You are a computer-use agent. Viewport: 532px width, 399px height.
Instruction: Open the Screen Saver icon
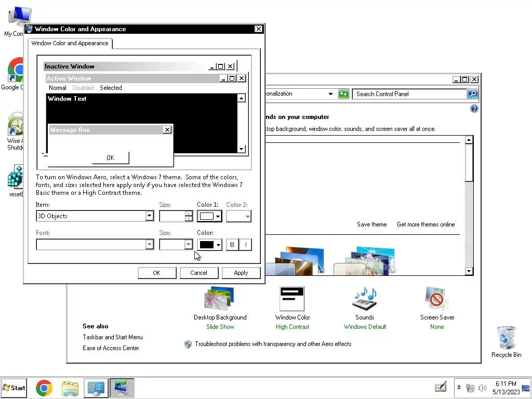tap(436, 299)
